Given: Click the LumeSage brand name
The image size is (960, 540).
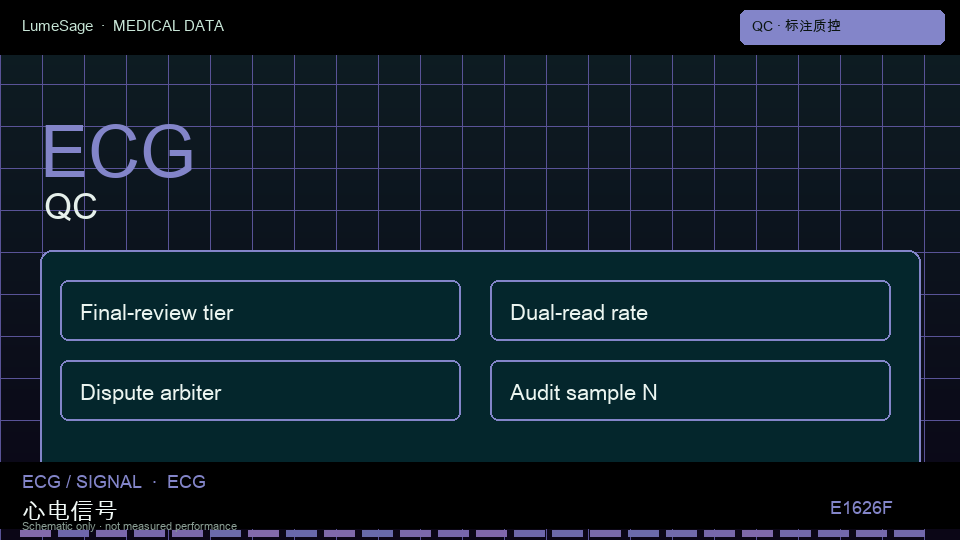Looking at the screenshot, I should tap(58, 26).
